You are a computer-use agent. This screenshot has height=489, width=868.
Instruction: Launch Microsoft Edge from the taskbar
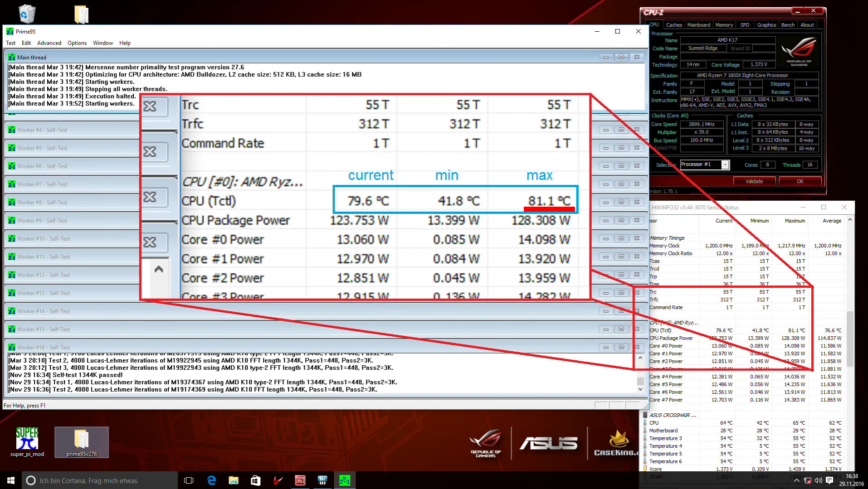(211, 480)
